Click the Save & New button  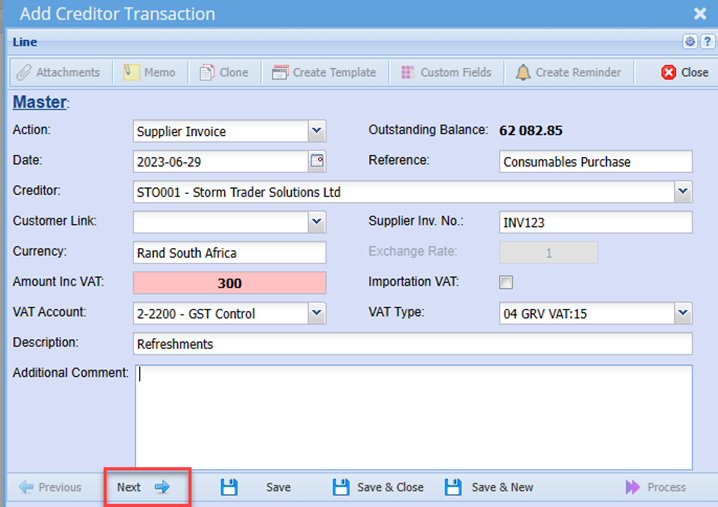tap(489, 487)
